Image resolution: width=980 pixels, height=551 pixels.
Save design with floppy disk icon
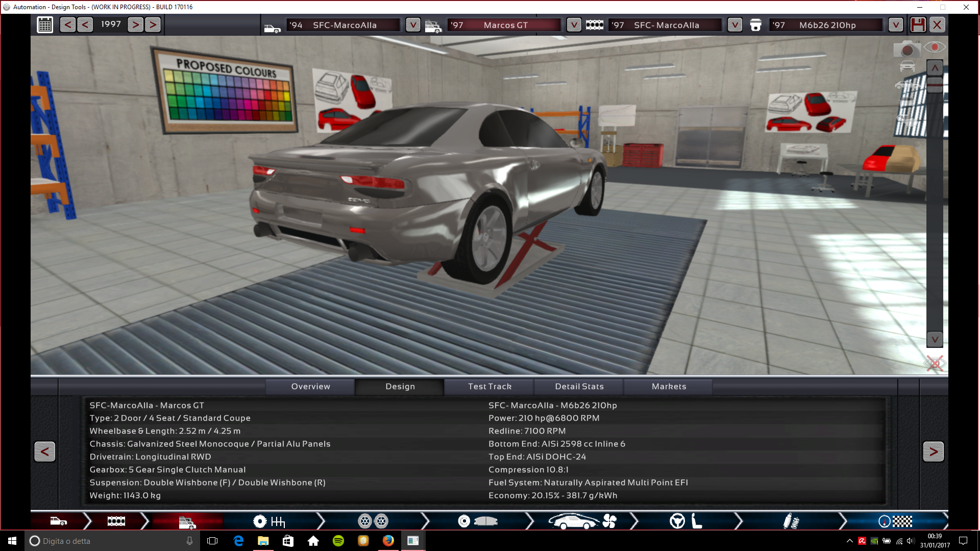coord(918,24)
